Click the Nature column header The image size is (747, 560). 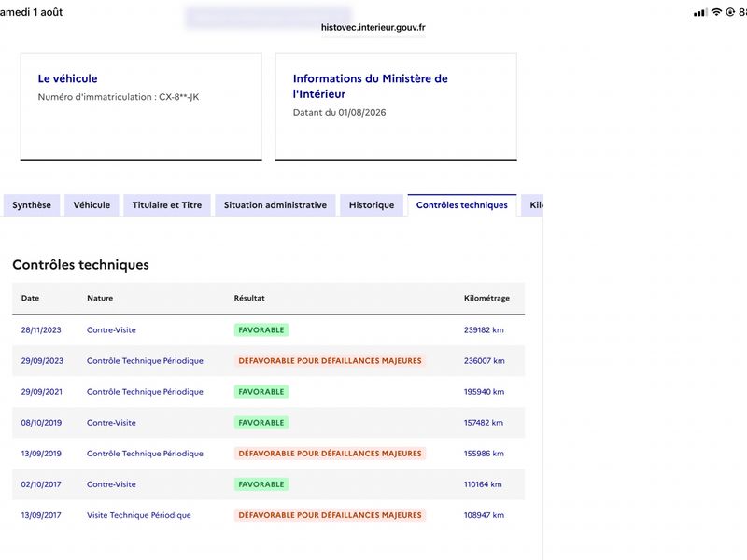tap(100, 298)
